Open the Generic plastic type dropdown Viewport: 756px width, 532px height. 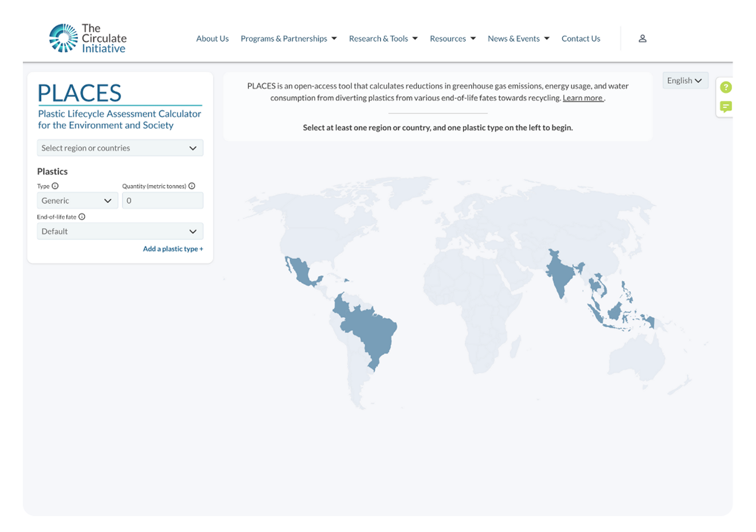click(77, 201)
